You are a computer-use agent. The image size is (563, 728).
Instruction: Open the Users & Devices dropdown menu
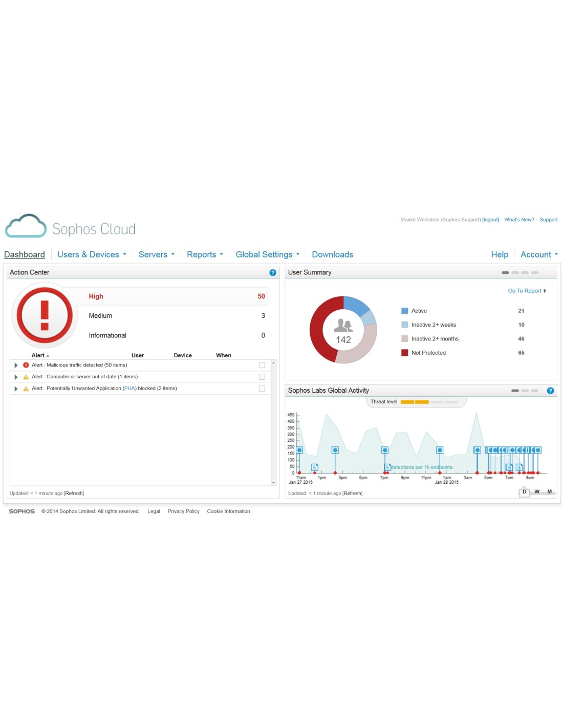pyautogui.click(x=92, y=254)
